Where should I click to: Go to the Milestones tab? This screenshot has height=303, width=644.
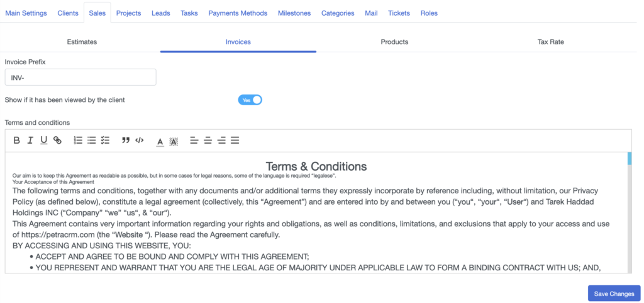click(x=294, y=13)
